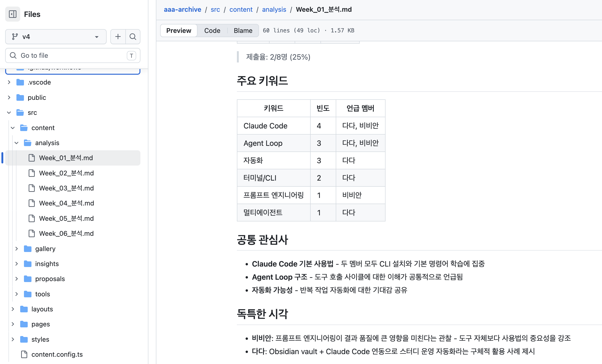Click the content.config.ts file icon
The height and width of the screenshot is (364, 602).
(24, 354)
